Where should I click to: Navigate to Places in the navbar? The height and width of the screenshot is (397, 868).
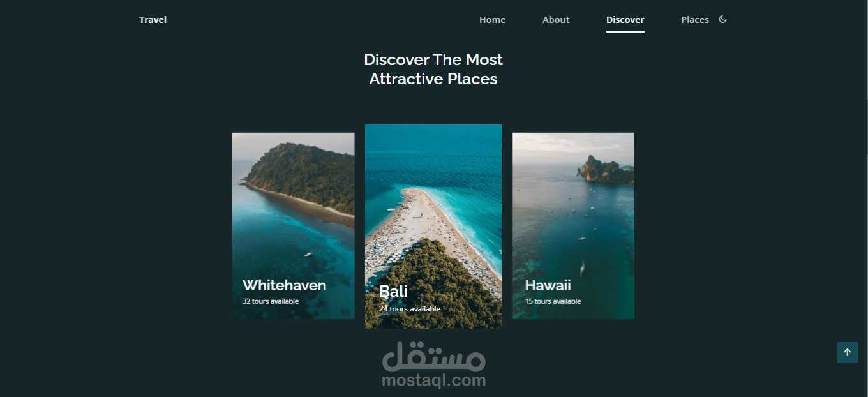(x=695, y=20)
